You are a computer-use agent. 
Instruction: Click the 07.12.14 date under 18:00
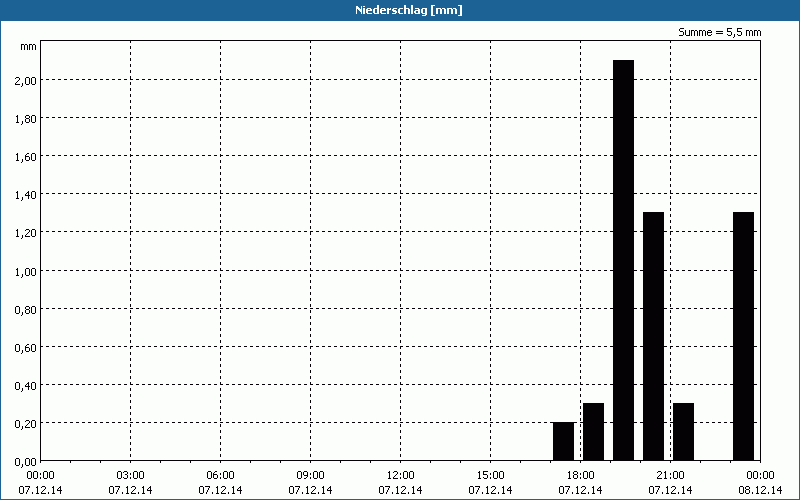click(581, 490)
